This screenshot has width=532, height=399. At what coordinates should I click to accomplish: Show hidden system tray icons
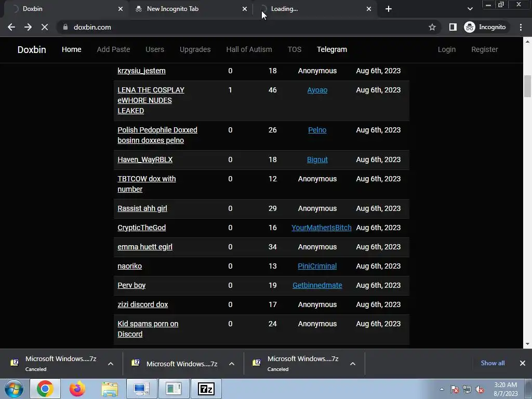click(x=442, y=389)
